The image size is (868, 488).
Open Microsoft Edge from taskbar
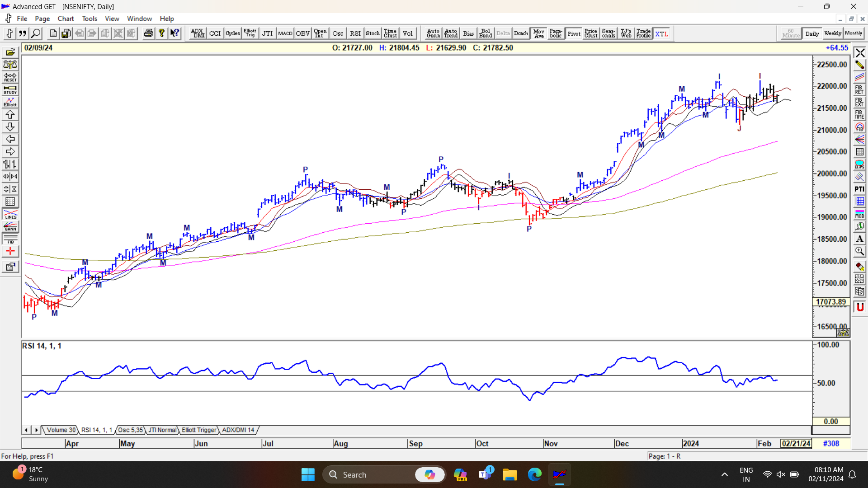tap(534, 474)
